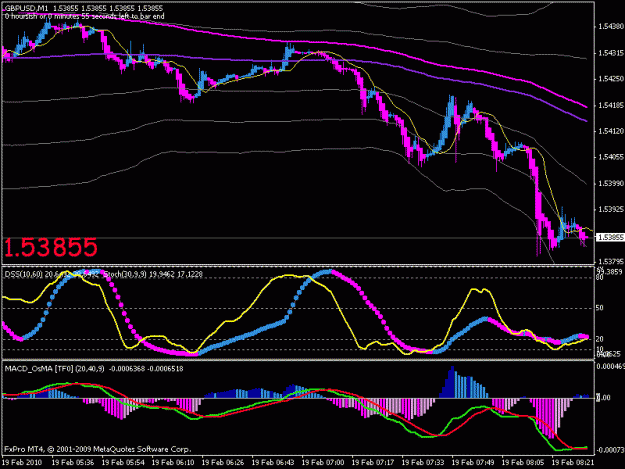The image size is (625, 469).
Task: Click the '19 Feb 07:33' time axis label
Action: (x=423, y=463)
